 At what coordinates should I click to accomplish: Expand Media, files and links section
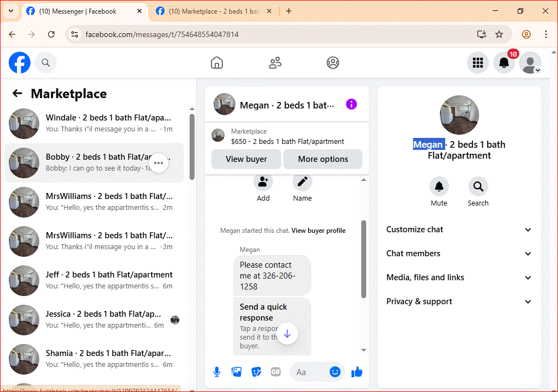point(459,278)
